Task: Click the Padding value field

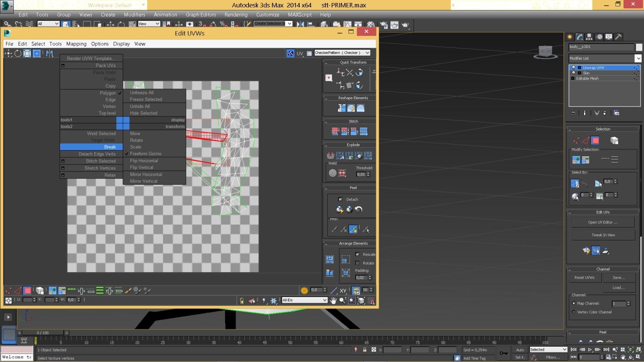Action: tap(361, 277)
